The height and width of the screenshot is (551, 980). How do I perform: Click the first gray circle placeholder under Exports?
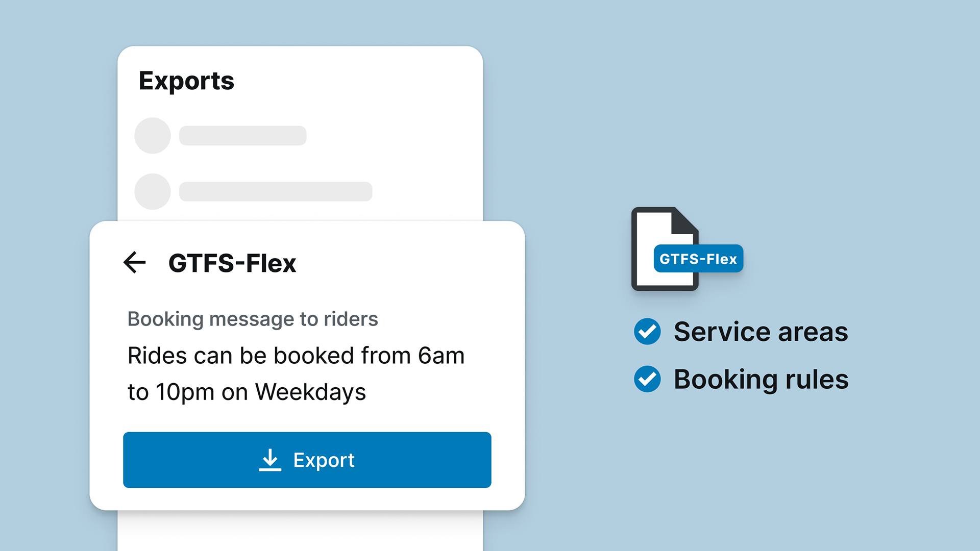(153, 136)
